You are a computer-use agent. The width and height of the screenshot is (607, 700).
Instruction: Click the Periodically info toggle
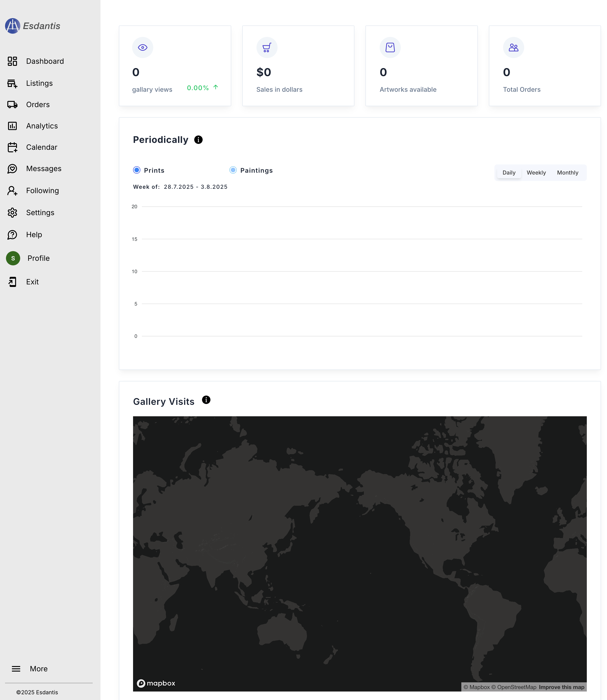[198, 139]
